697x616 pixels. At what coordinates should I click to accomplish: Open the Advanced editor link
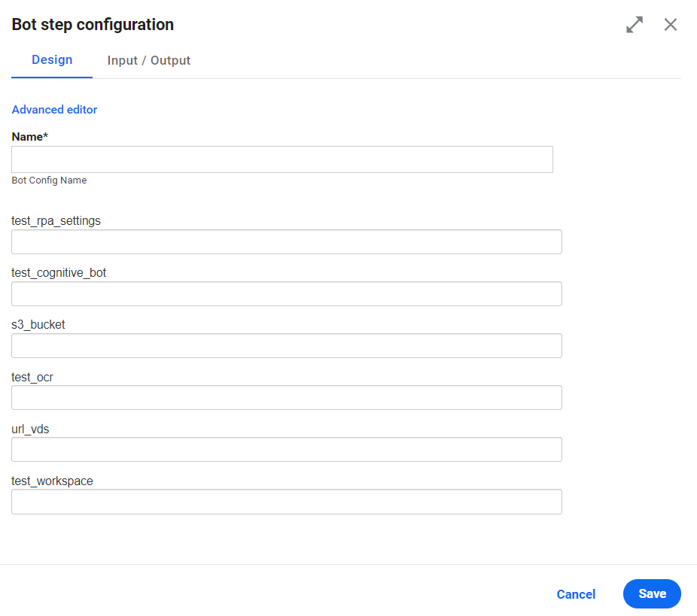pos(54,110)
